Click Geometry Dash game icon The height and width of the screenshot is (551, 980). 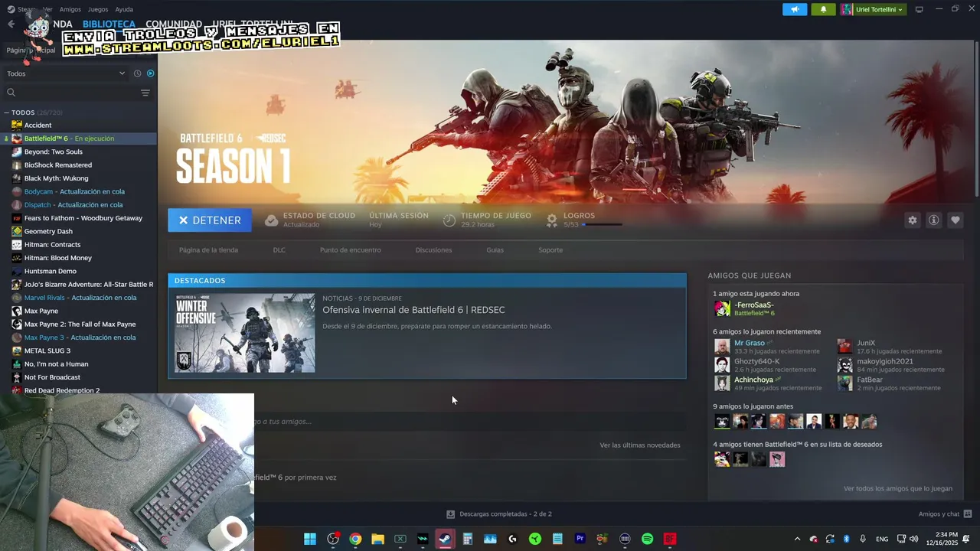tap(17, 231)
